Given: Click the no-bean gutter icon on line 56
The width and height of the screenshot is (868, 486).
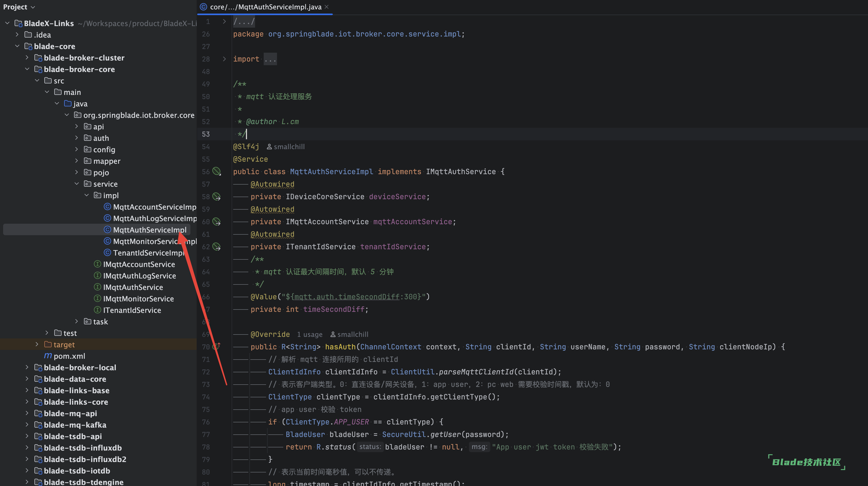Looking at the screenshot, I should point(216,172).
